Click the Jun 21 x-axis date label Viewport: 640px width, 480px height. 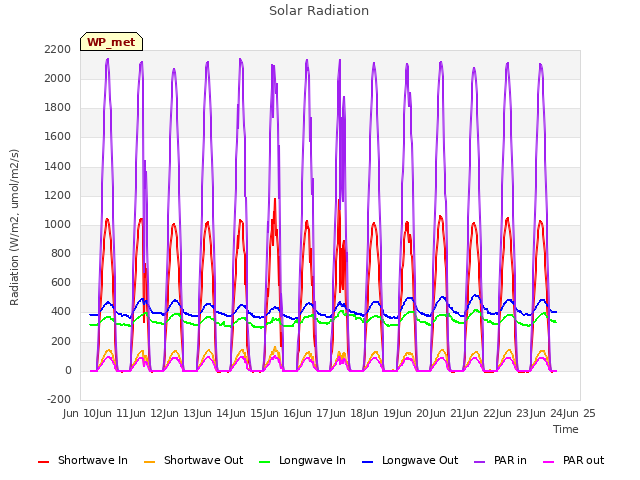click(x=447, y=413)
